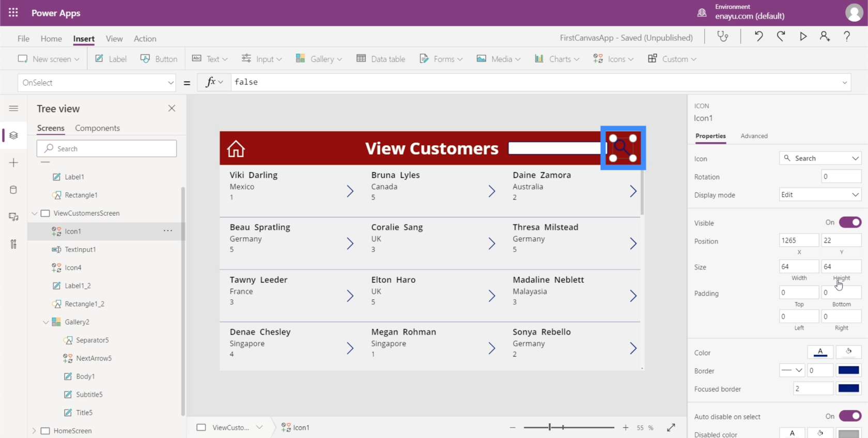Undo the last action
868x438 pixels.
click(758, 36)
